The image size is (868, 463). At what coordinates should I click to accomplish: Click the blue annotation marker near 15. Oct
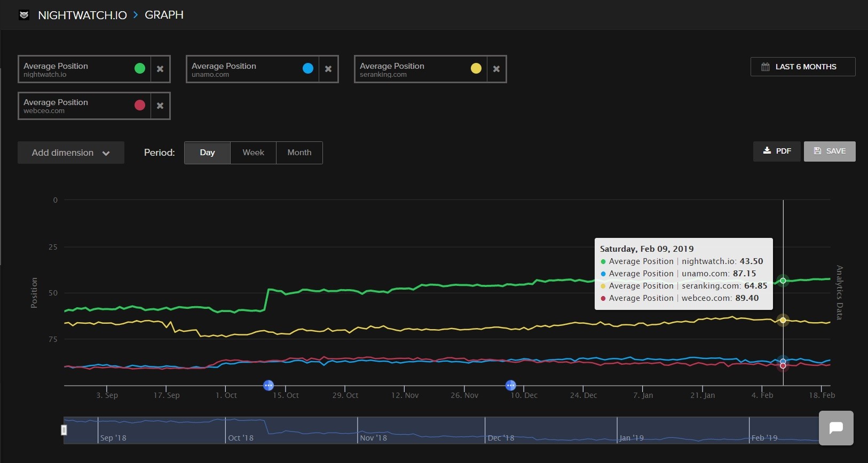point(269,385)
